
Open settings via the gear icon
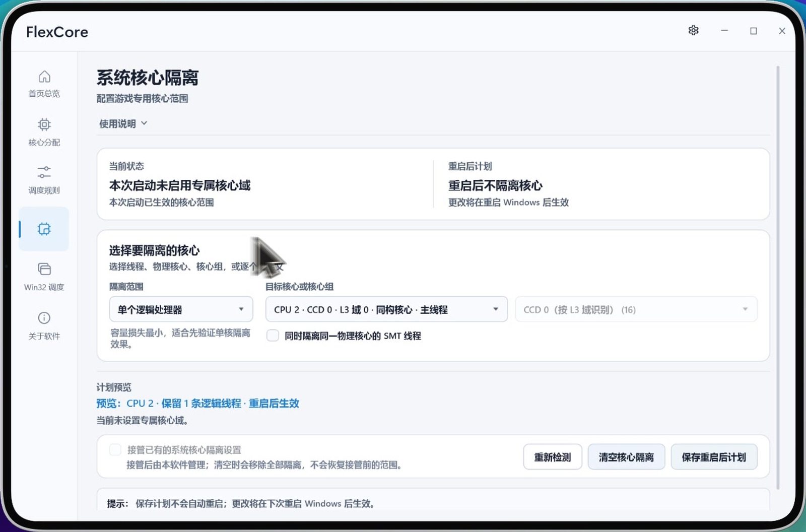pyautogui.click(x=694, y=31)
